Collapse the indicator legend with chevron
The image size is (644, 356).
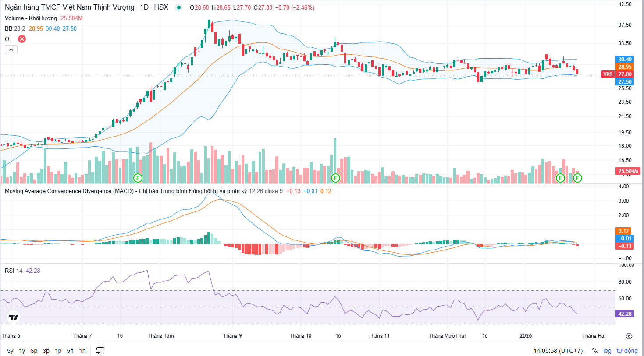[11, 49]
